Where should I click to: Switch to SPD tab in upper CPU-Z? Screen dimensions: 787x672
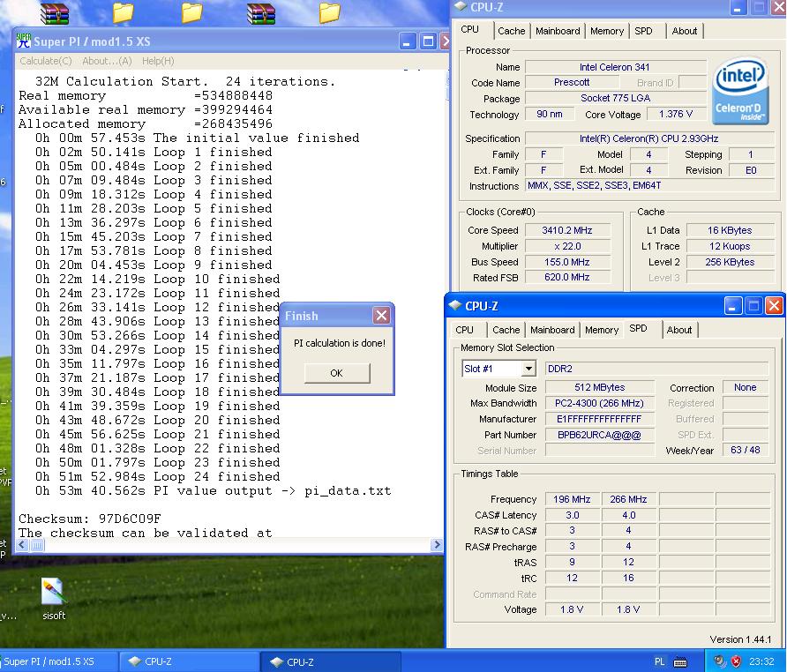click(x=643, y=31)
